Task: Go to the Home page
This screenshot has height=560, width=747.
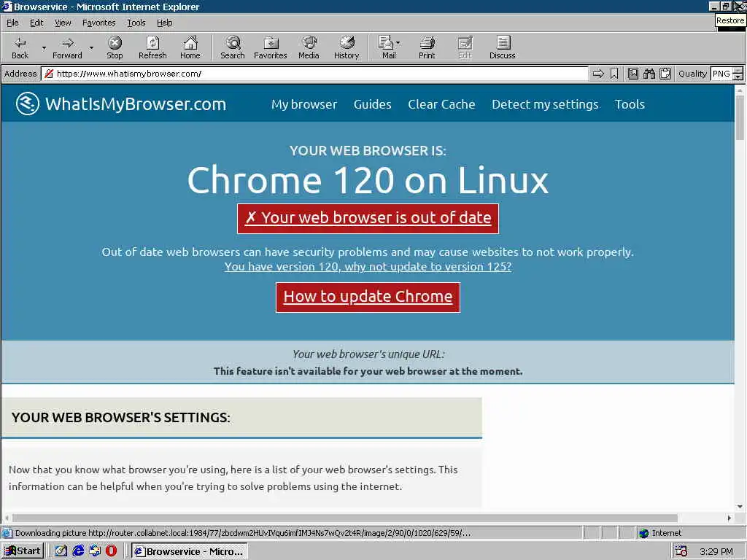Action: pos(190,47)
